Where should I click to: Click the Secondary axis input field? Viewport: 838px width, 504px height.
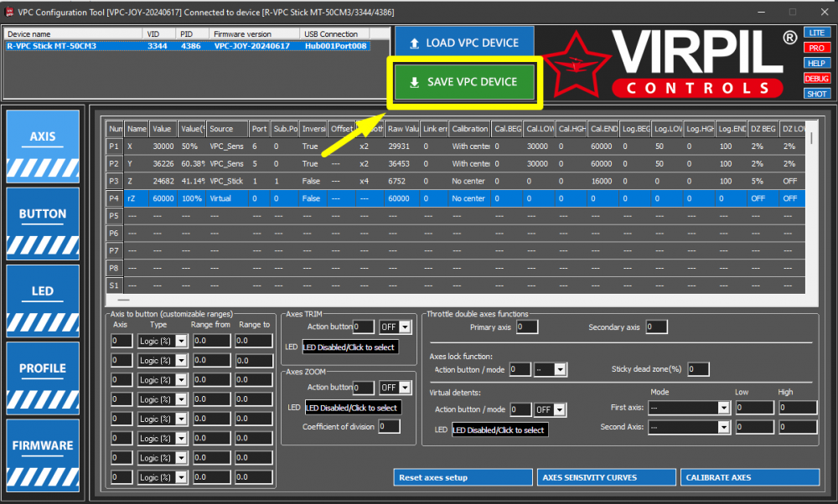click(656, 327)
